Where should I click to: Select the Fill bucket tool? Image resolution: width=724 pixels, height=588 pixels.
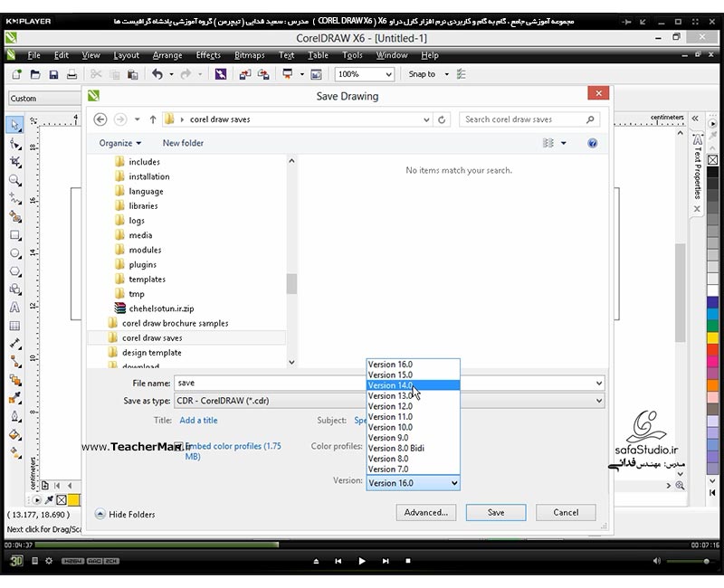point(15,434)
